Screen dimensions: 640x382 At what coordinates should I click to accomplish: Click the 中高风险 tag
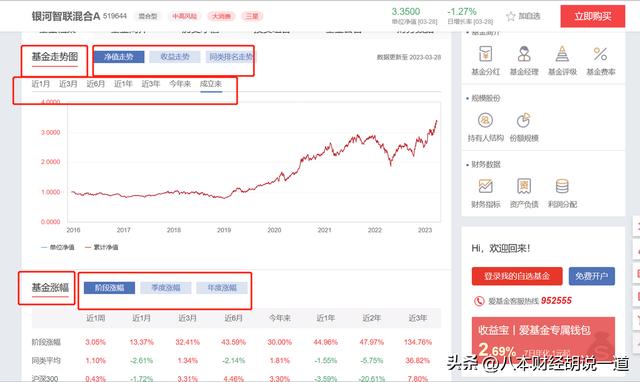[x=184, y=16]
